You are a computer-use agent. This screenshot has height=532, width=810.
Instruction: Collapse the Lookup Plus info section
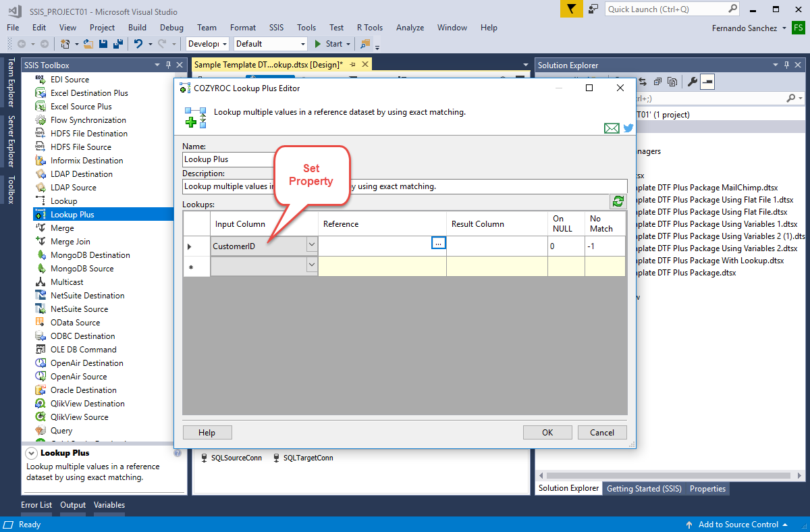point(31,453)
